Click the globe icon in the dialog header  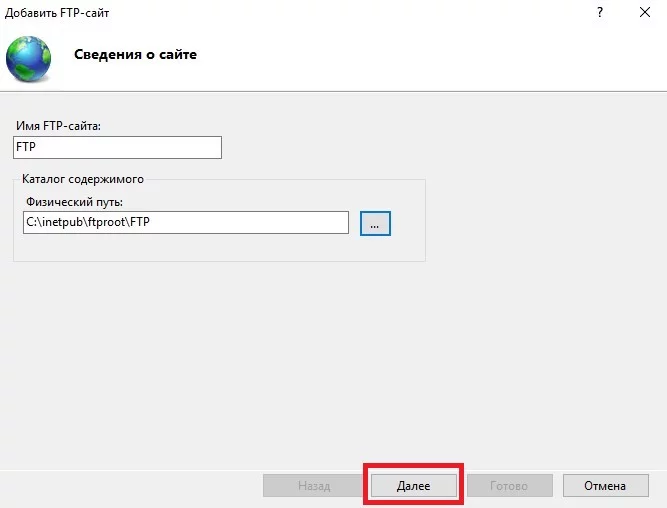click(x=28, y=59)
